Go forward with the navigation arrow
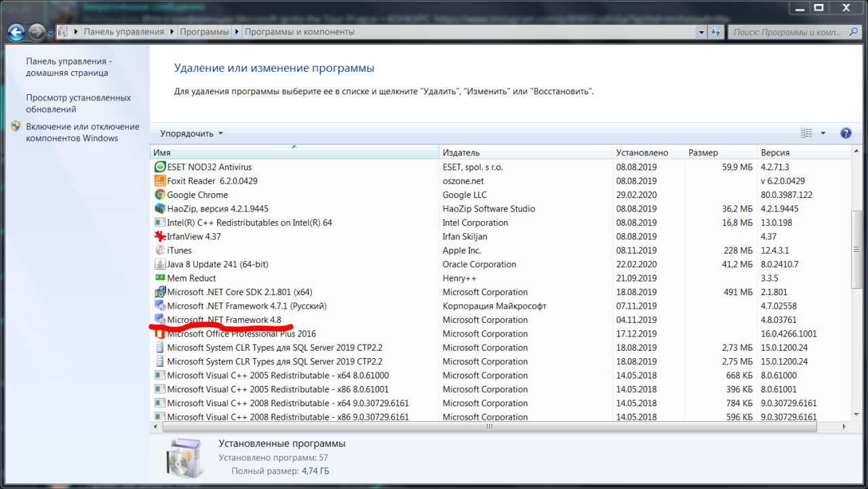Screen dimensions: 868x489 [37, 32]
